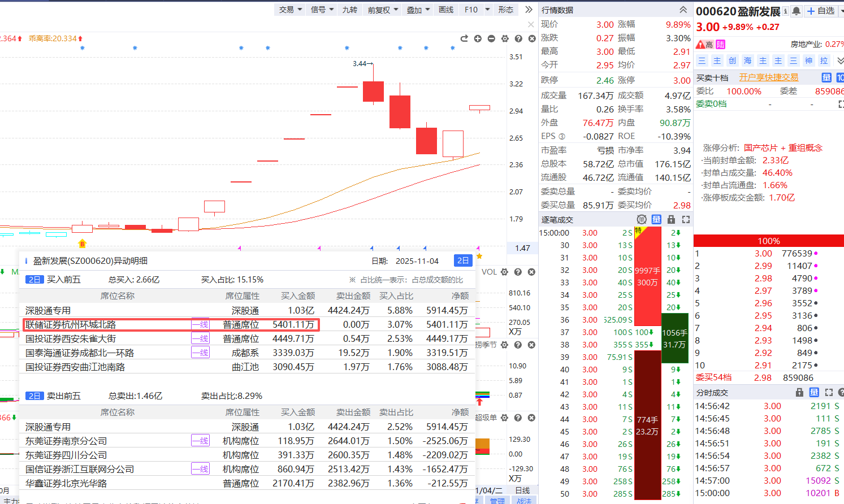Viewport: 844px width, 504px height.
Task: Toggle 一线 tag on 国泰海通证券成都北一环路 row
Action: [x=200, y=353]
